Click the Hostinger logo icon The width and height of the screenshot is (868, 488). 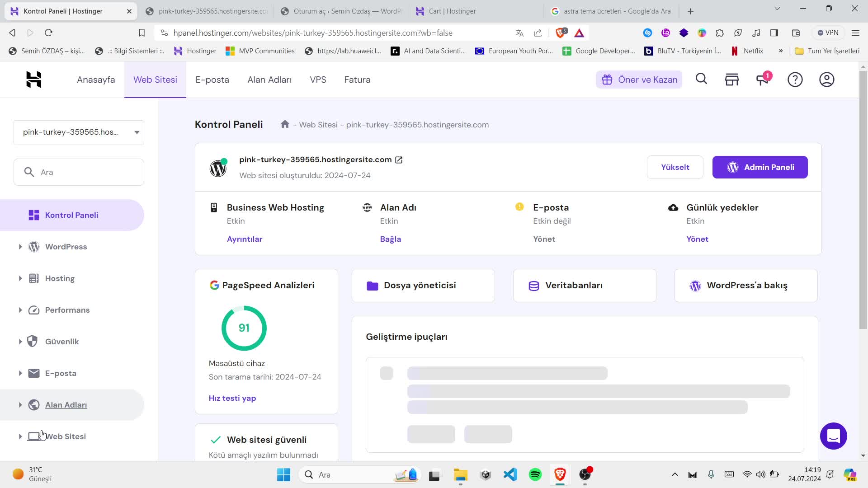[34, 80]
